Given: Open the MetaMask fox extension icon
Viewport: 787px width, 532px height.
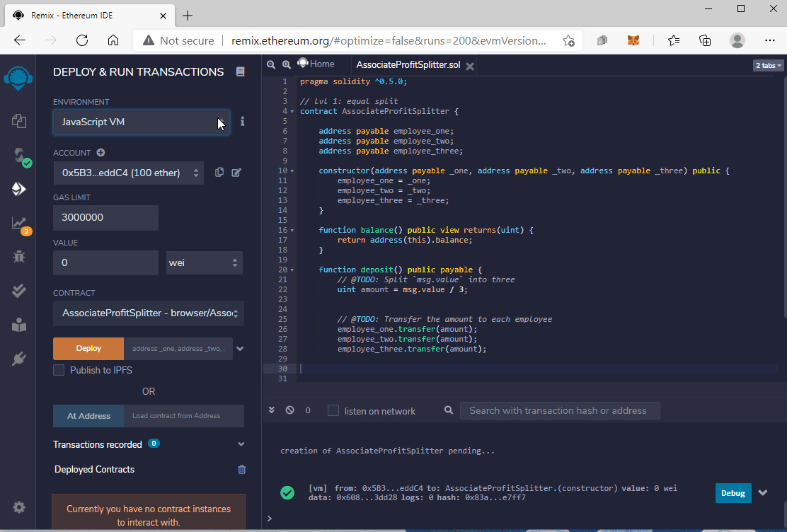Looking at the screenshot, I should tap(633, 40).
